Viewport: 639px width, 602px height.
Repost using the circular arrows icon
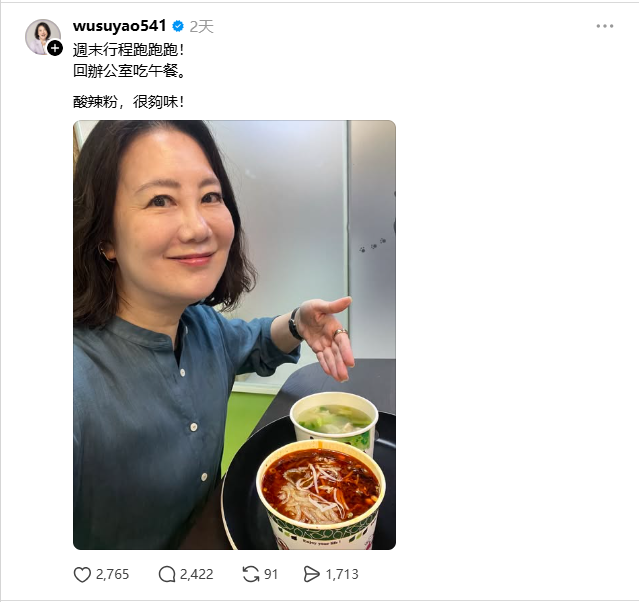(251, 574)
